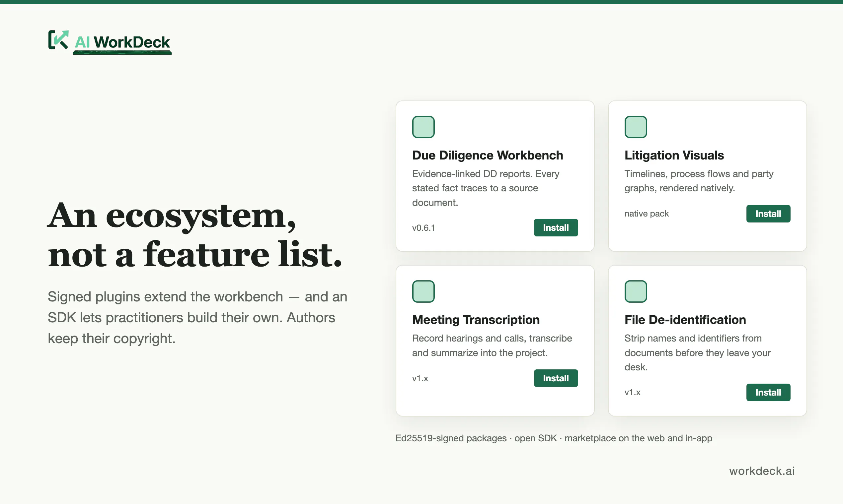Click the AI WorkDeck logo mark
The height and width of the screenshot is (504, 843).
point(58,40)
